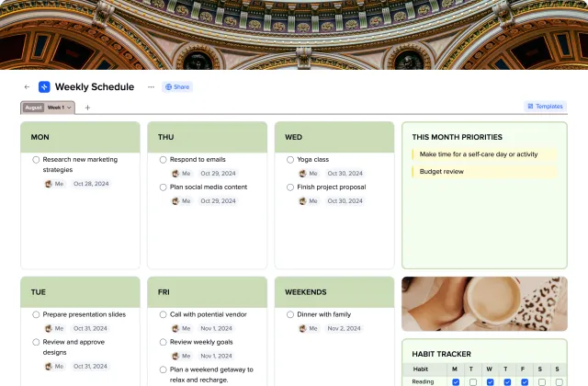Click the back arrow next to Weekly Schedule
Viewport: 588px width, 386px height.
point(27,87)
